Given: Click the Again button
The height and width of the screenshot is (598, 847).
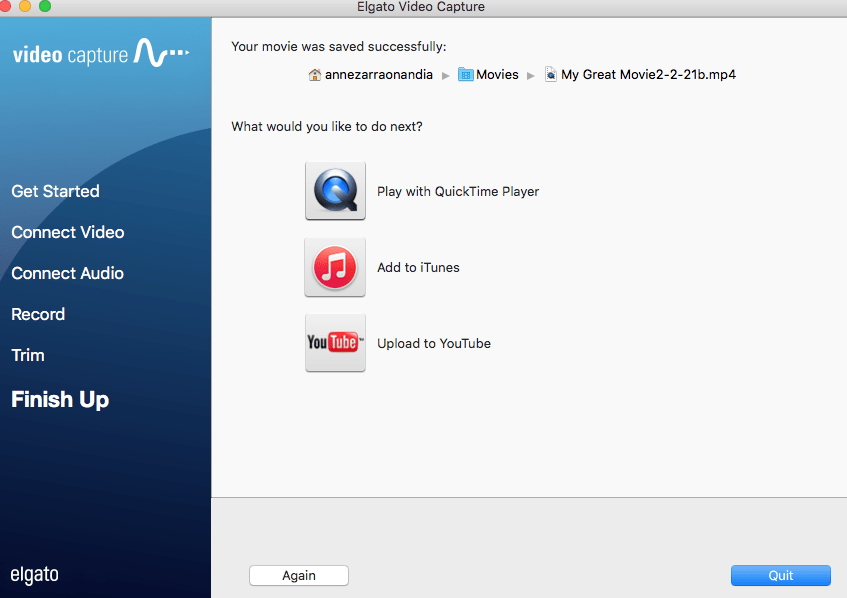Looking at the screenshot, I should point(299,575).
